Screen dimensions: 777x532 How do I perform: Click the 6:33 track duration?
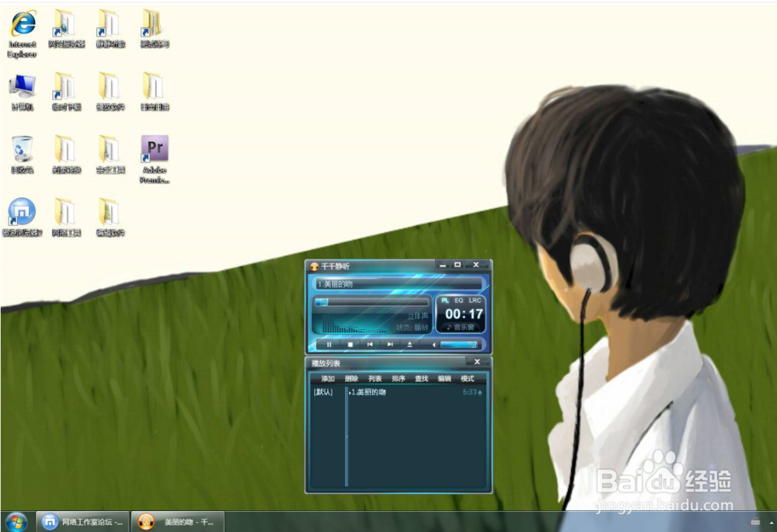[x=470, y=392]
